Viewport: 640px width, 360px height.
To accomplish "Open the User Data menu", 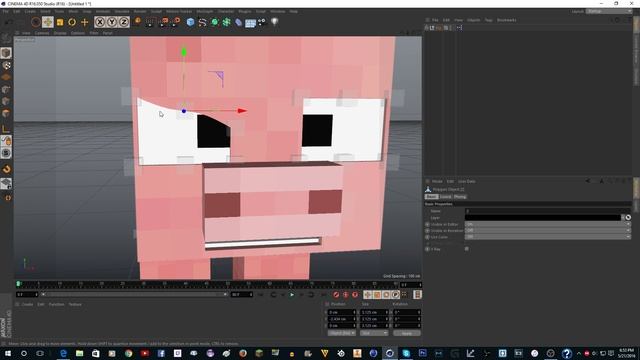I will tap(467, 181).
